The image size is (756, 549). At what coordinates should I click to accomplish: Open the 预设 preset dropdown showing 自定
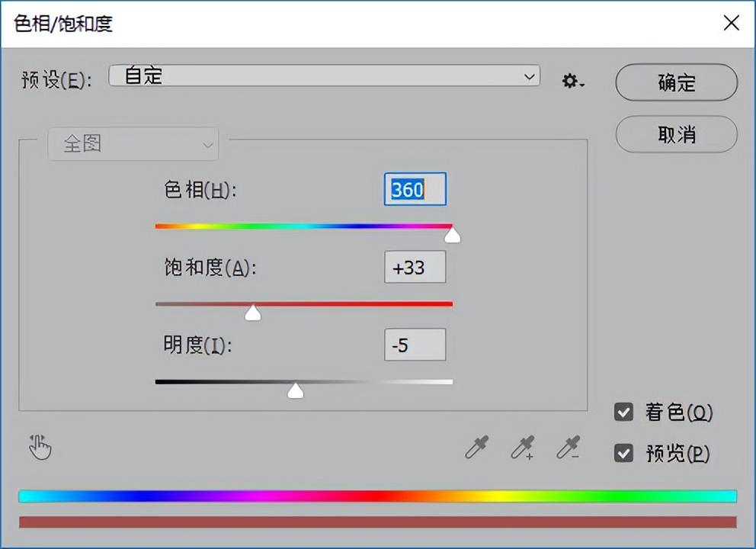[325, 75]
